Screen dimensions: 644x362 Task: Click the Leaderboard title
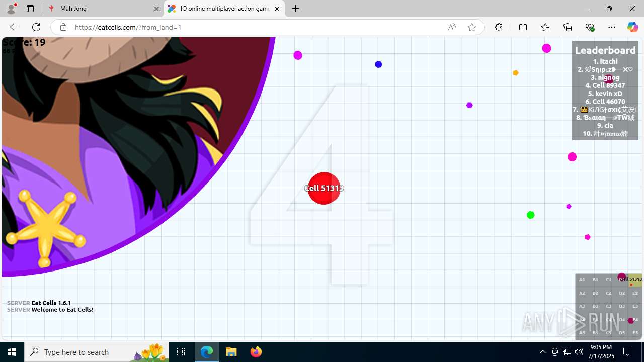pos(605,50)
